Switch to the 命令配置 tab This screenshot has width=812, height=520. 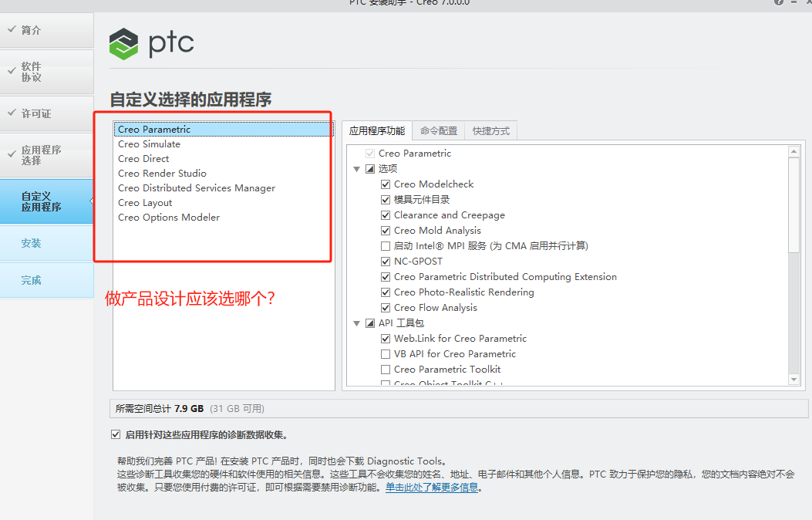click(438, 130)
